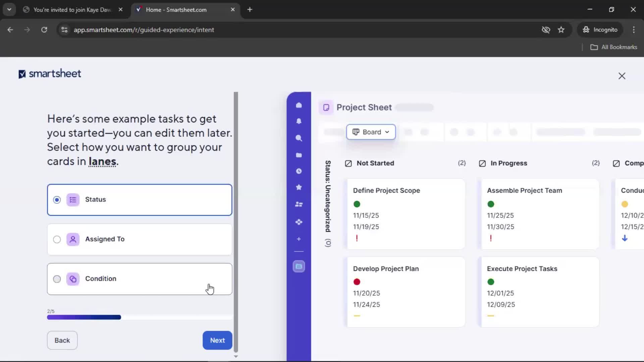This screenshot has width=644, height=362.
Task: Open the Define Project Scope card
Action: coord(406,214)
